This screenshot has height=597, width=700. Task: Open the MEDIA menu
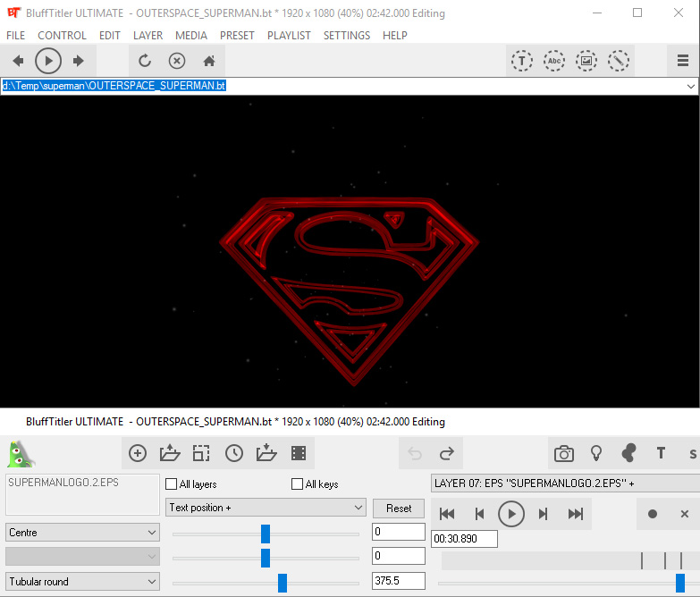pyautogui.click(x=191, y=35)
